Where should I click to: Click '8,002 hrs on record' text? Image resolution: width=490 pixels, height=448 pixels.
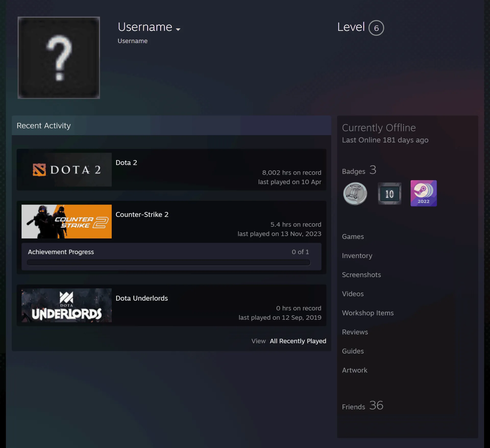[x=292, y=173]
